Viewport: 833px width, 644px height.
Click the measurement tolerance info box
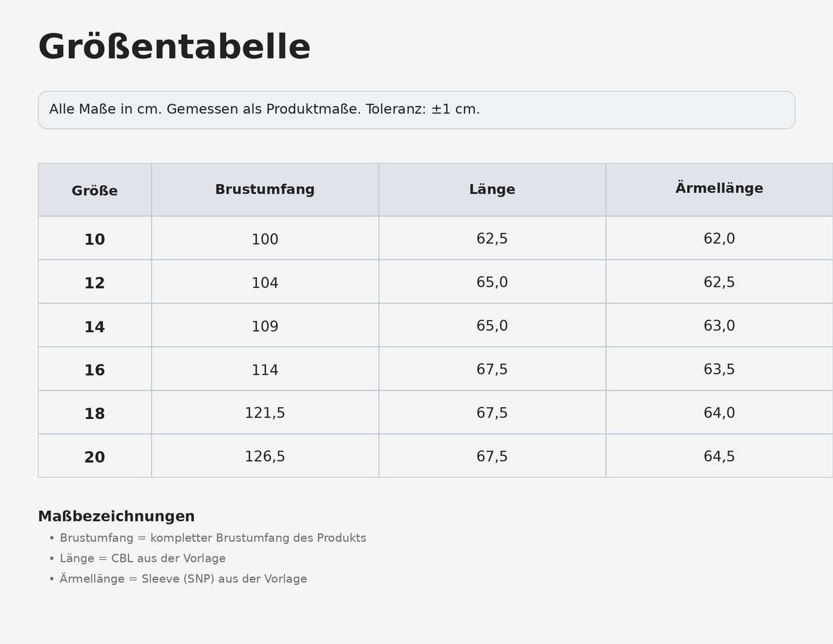pos(416,110)
